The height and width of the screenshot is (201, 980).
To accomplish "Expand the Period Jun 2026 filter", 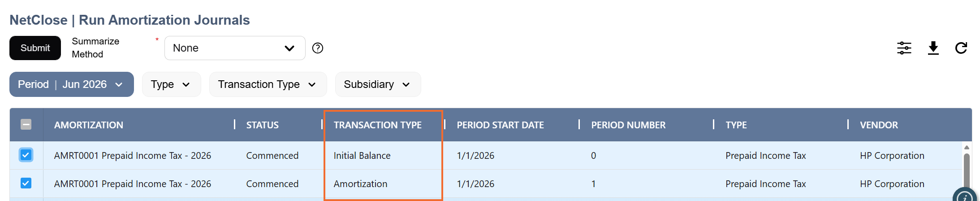I will point(72,84).
